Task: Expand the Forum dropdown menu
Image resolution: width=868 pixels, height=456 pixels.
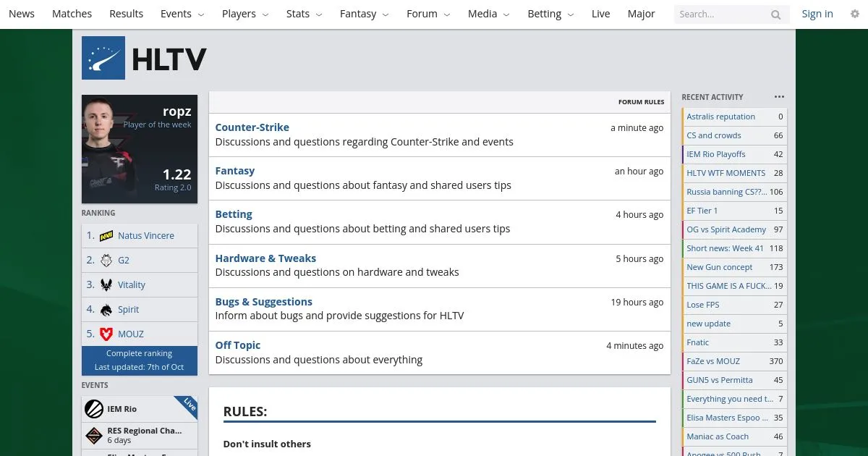Action: tap(428, 14)
